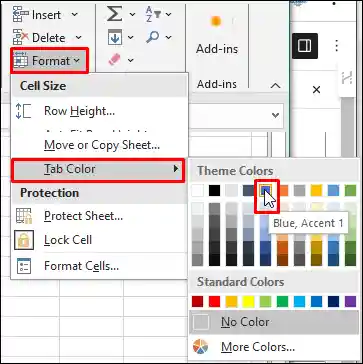Open the Sort & Filter icon

pyautogui.click(x=153, y=14)
